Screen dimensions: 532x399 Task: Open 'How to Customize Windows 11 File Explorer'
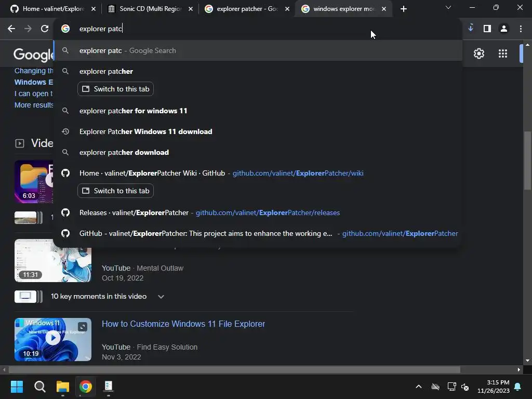(183, 324)
